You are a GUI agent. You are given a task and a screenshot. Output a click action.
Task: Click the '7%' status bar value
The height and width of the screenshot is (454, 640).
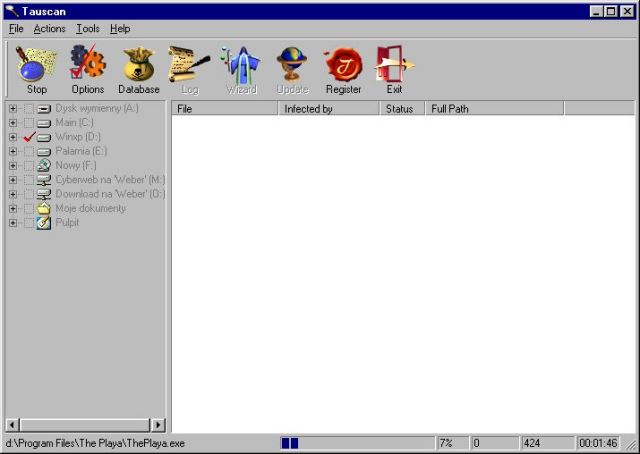(x=452, y=443)
